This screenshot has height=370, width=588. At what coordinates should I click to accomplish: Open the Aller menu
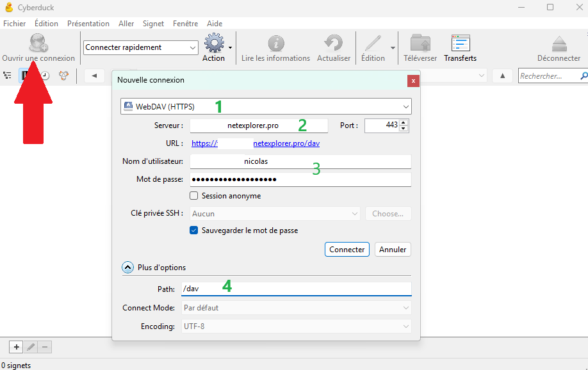[x=126, y=24]
